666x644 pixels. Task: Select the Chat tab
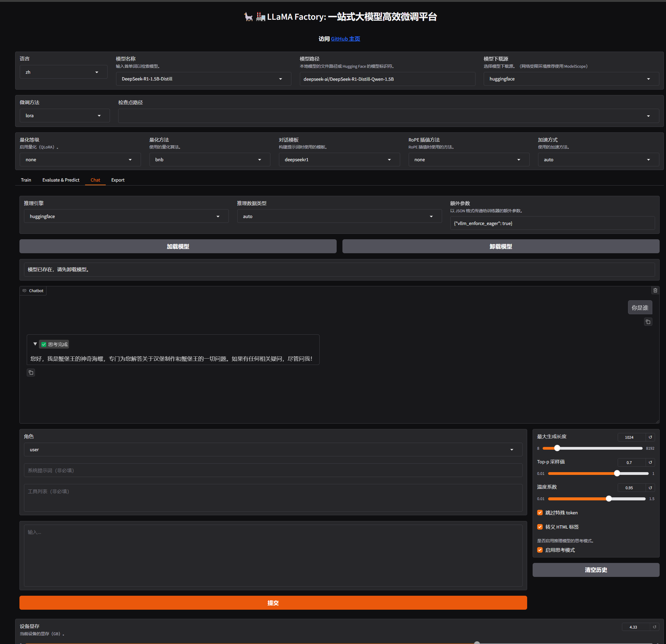[95, 180]
